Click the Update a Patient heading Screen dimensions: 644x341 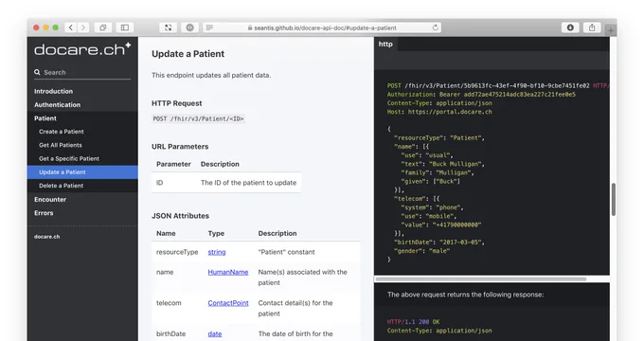188,54
